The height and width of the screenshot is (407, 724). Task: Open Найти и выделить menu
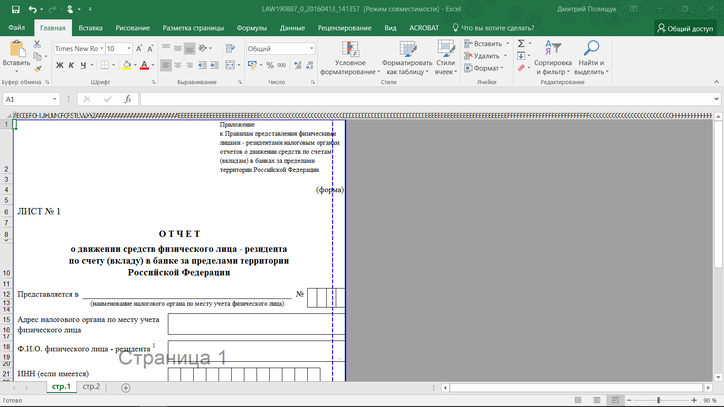pos(591,58)
